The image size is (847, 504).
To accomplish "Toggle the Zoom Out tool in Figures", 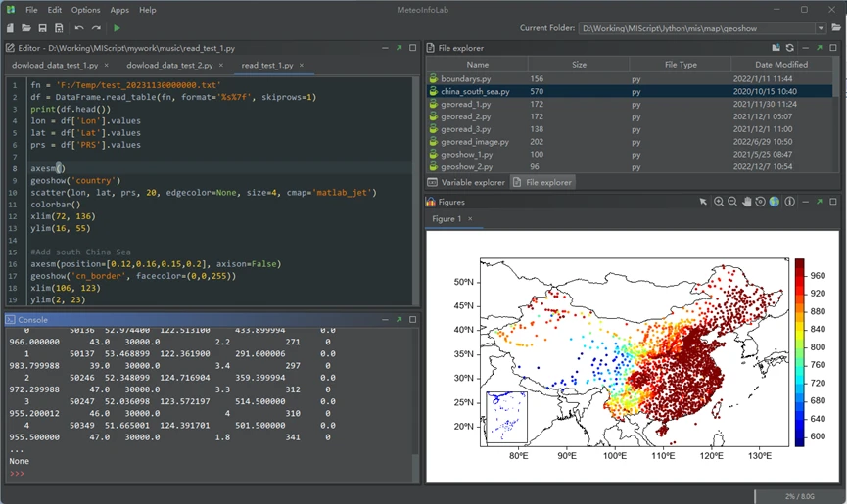I will click(x=732, y=202).
